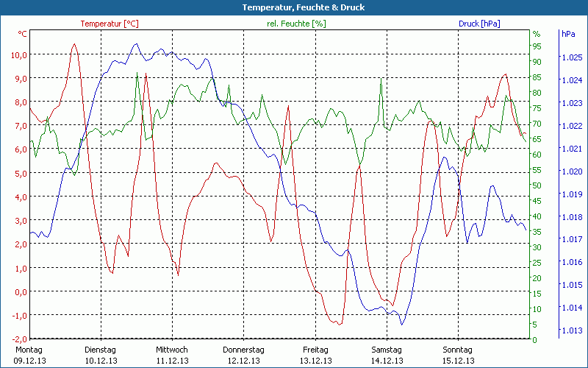588x368 pixels.
Task: Click the '5,0' temperature axis value
Action: [21, 173]
